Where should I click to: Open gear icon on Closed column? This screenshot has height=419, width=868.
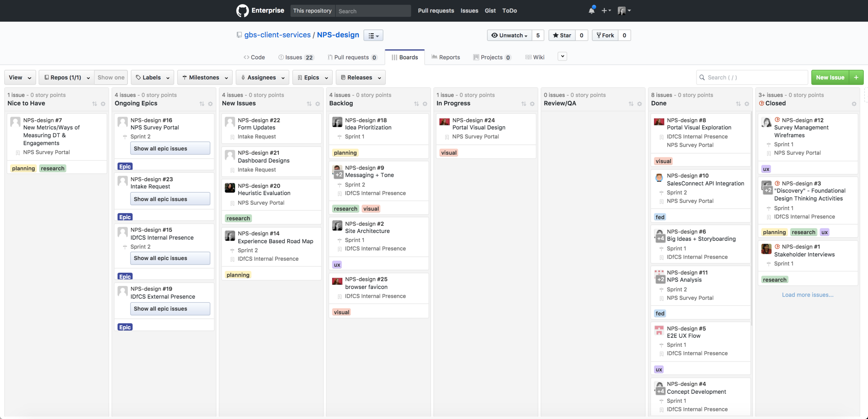click(854, 104)
